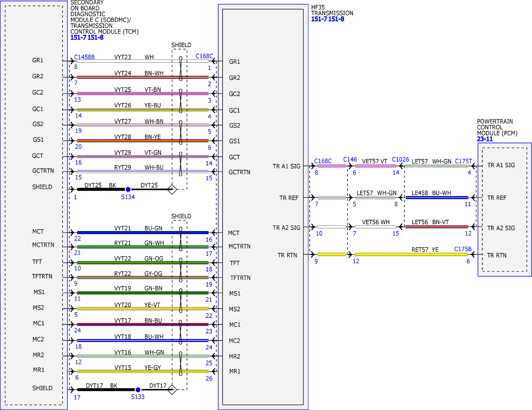Click the C1026 connector label

coord(400,159)
